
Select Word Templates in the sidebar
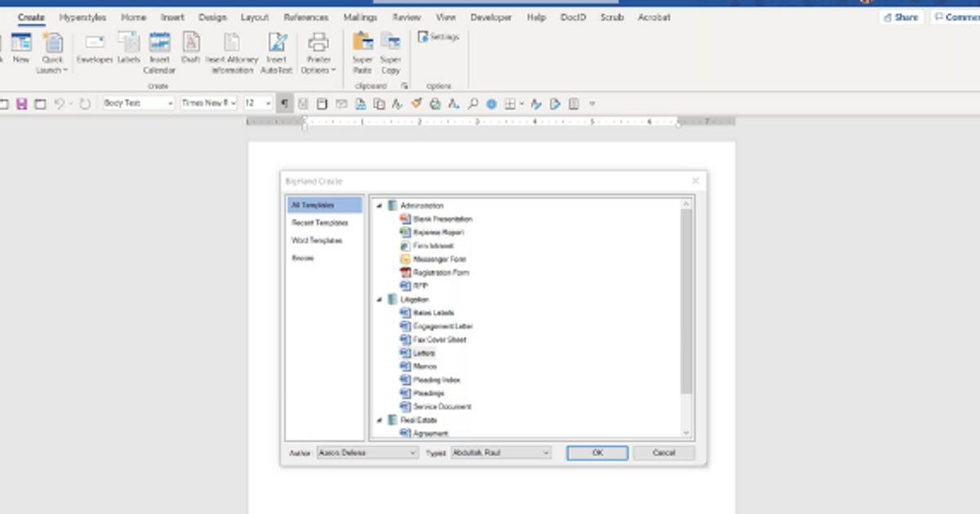pyautogui.click(x=317, y=241)
